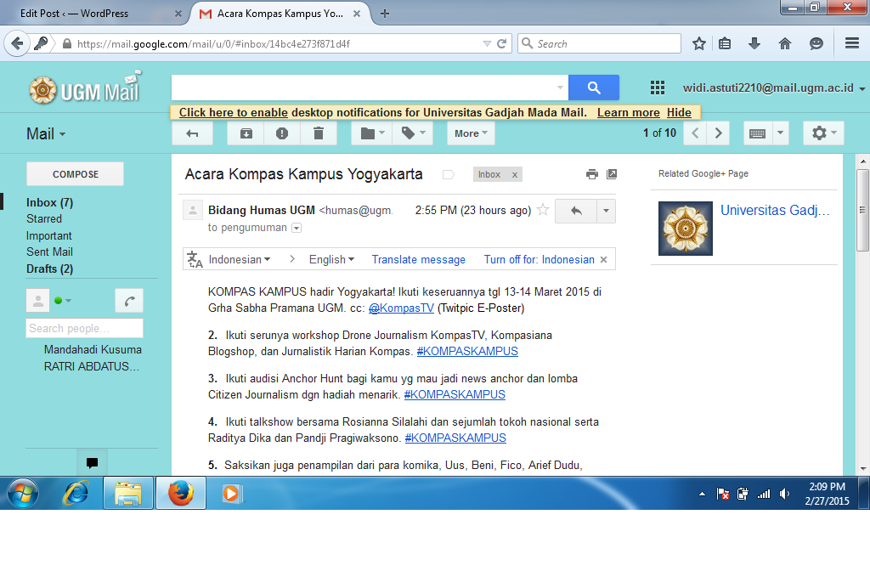Open the Labels tag menu

[413, 133]
